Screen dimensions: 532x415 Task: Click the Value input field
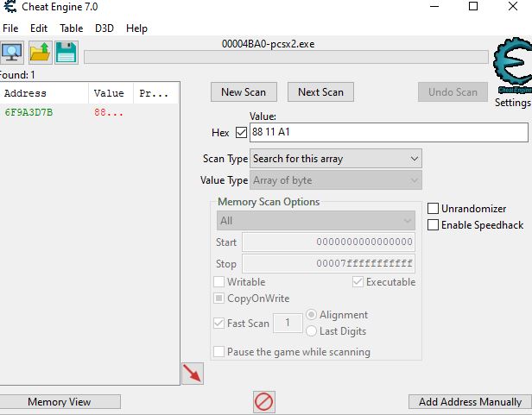pyautogui.click(x=389, y=132)
